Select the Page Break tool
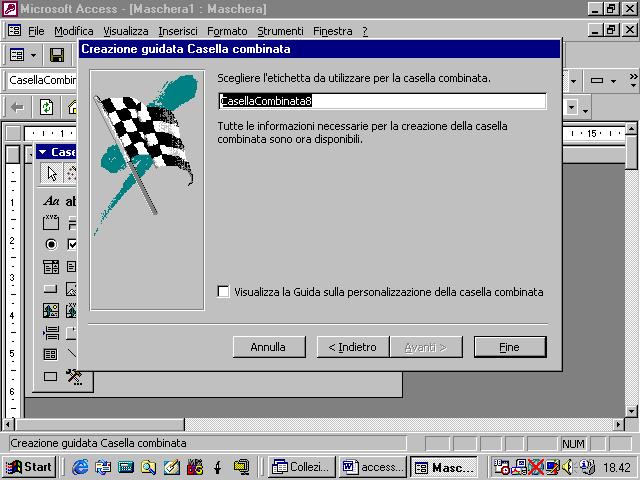 point(51,333)
